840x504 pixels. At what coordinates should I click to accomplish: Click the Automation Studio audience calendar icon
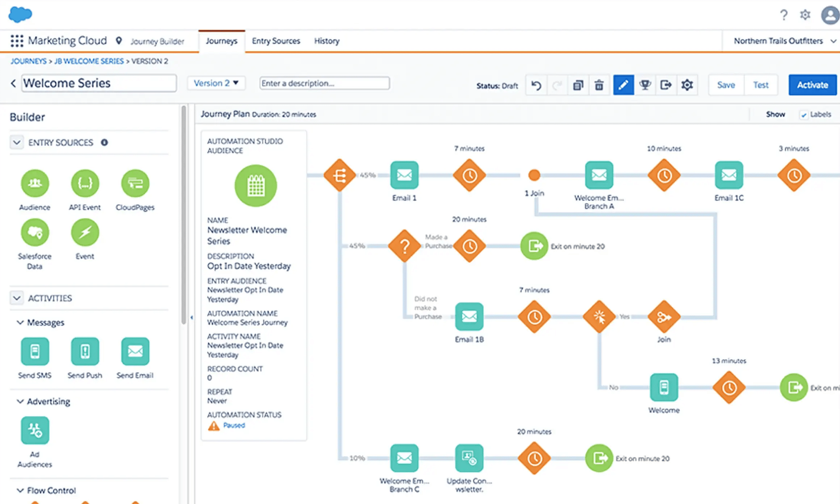(x=256, y=186)
